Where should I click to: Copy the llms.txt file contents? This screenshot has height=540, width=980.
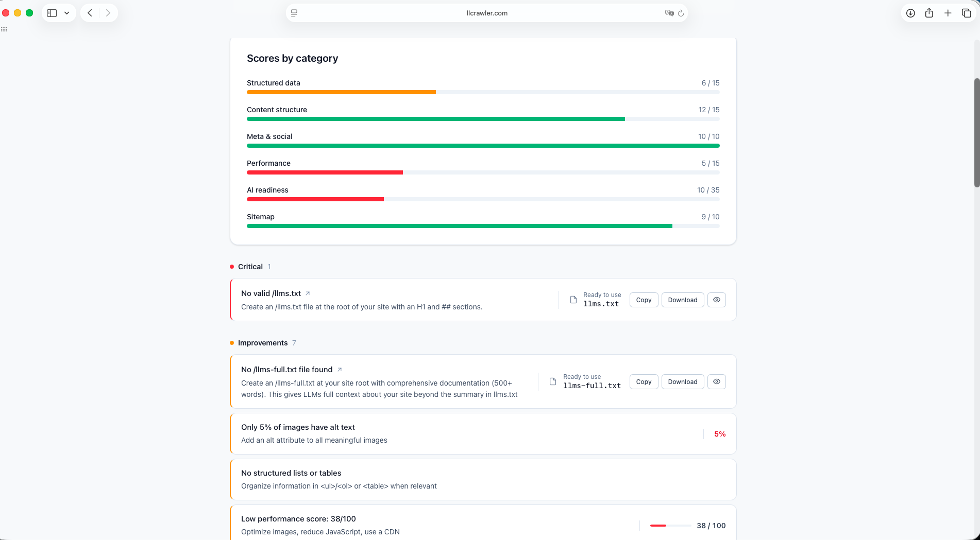click(x=644, y=300)
